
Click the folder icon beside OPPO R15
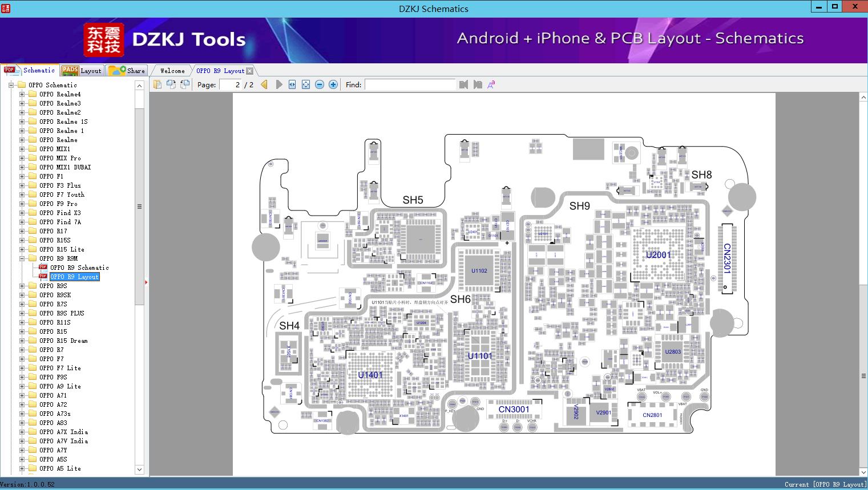[x=33, y=331]
